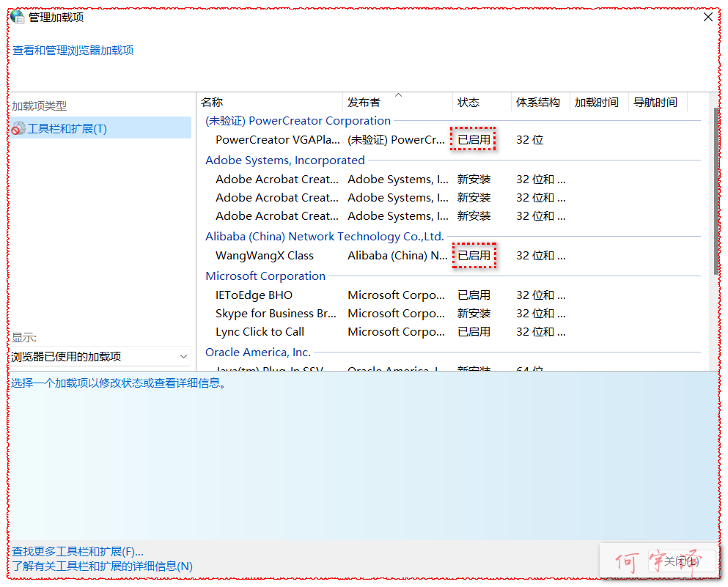The height and width of the screenshot is (587, 728).
Task: Select the IEToEdge BHO add-on
Action: (x=452, y=295)
